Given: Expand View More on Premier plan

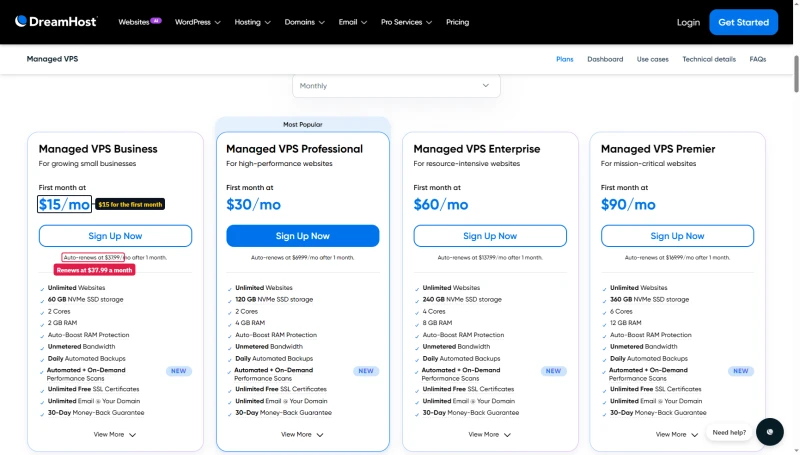Looking at the screenshot, I should click(677, 435).
